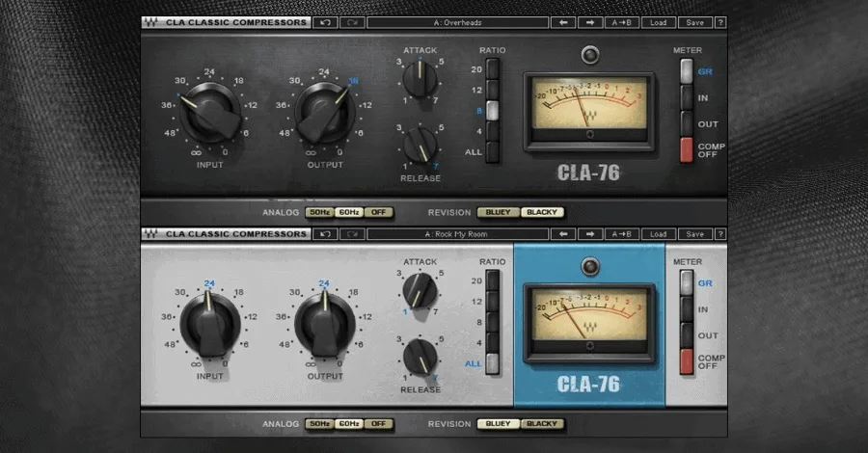The width and height of the screenshot is (868, 453).
Task: Choose BLUEY revision in bottom plugin
Action: tap(499, 424)
